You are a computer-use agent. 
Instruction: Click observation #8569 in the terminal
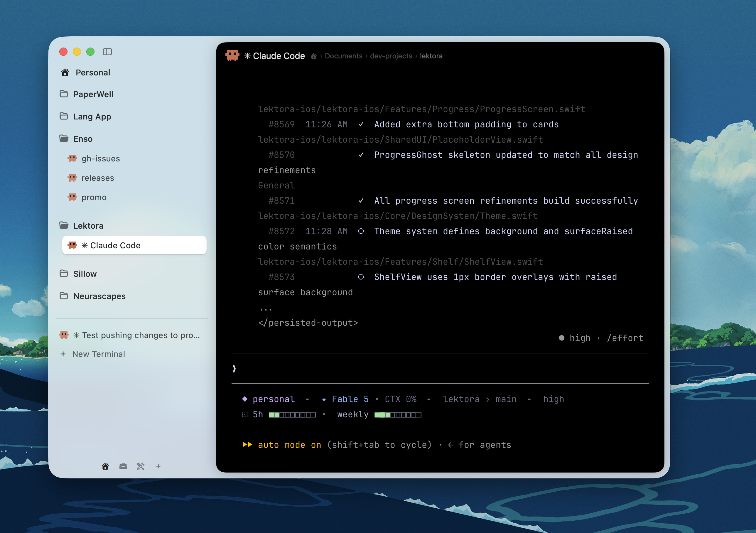click(x=281, y=124)
